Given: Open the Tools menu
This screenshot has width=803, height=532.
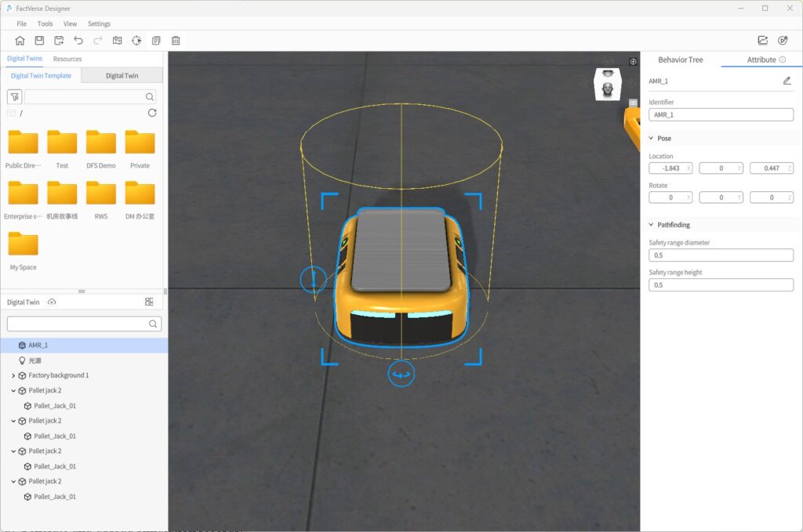Looking at the screenshot, I should tap(45, 24).
